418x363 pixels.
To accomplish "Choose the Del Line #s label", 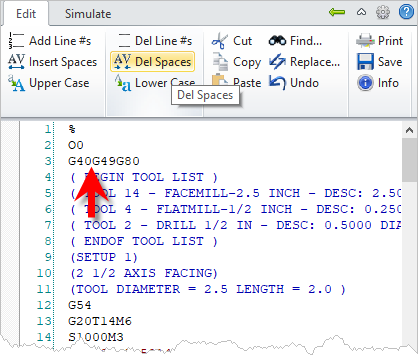I will pyautogui.click(x=163, y=41).
